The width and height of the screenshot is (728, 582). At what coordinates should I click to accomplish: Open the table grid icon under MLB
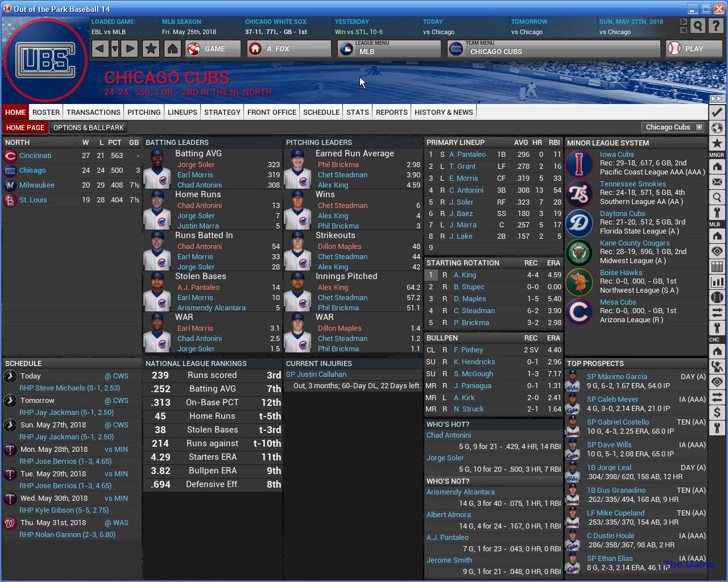coord(717,267)
